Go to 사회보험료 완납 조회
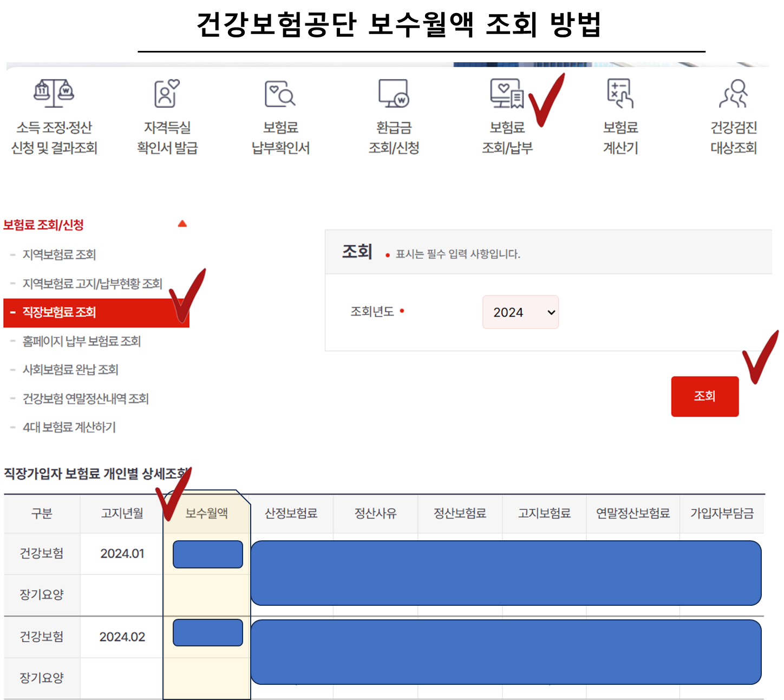 tap(71, 370)
